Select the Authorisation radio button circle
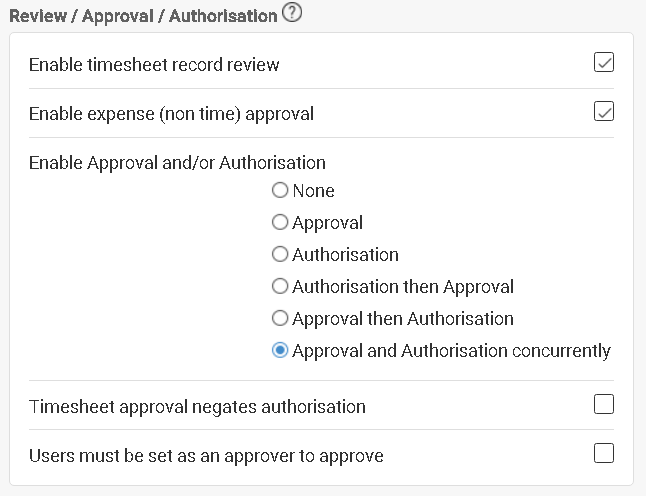The height and width of the screenshot is (496, 646). click(280, 254)
